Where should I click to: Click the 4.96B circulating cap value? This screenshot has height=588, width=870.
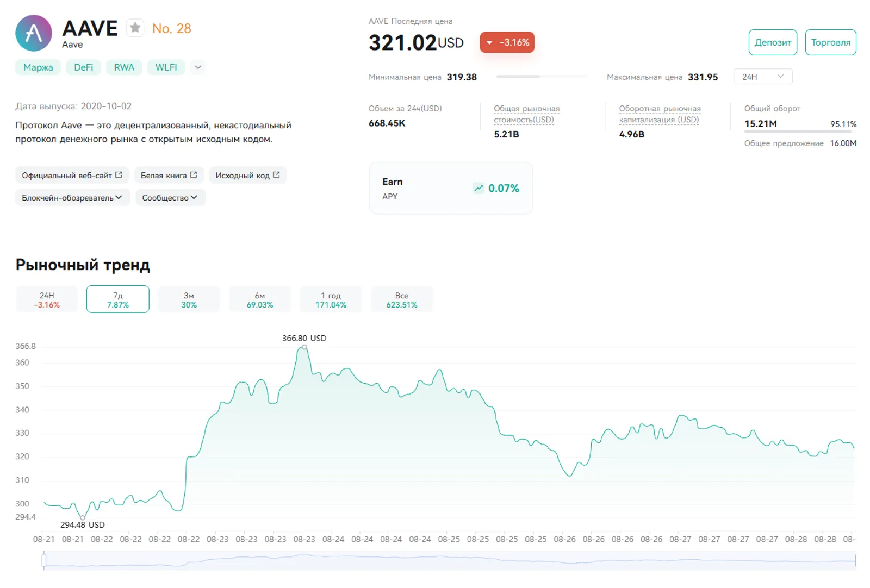632,134
